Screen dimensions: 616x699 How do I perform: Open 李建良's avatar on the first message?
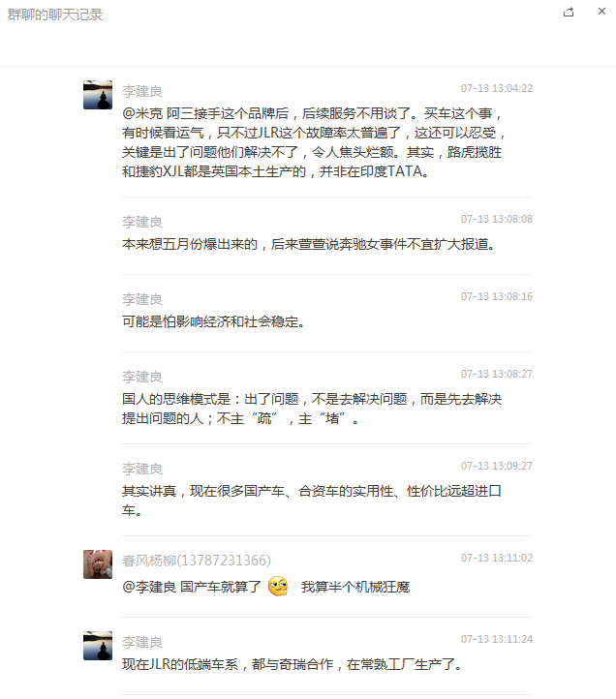(x=98, y=95)
